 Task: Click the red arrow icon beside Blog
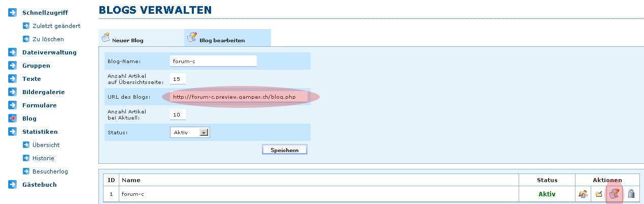coord(13,119)
